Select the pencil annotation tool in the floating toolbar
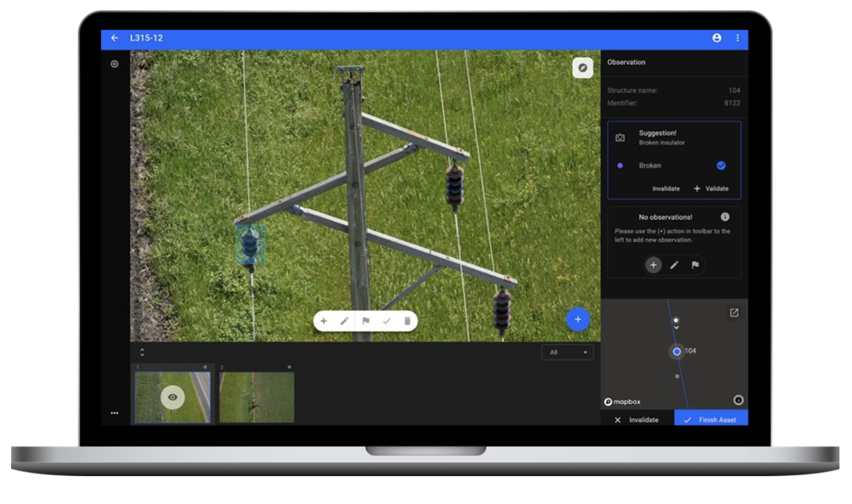 point(344,321)
